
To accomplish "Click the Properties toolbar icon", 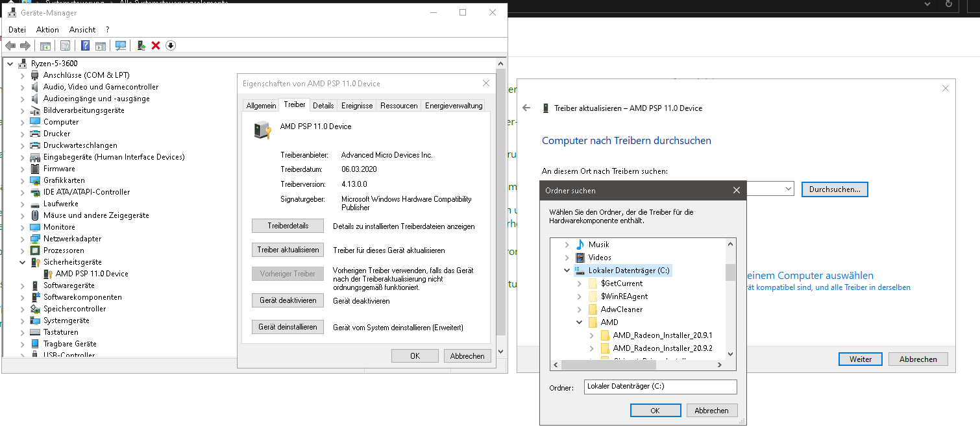I will (66, 45).
